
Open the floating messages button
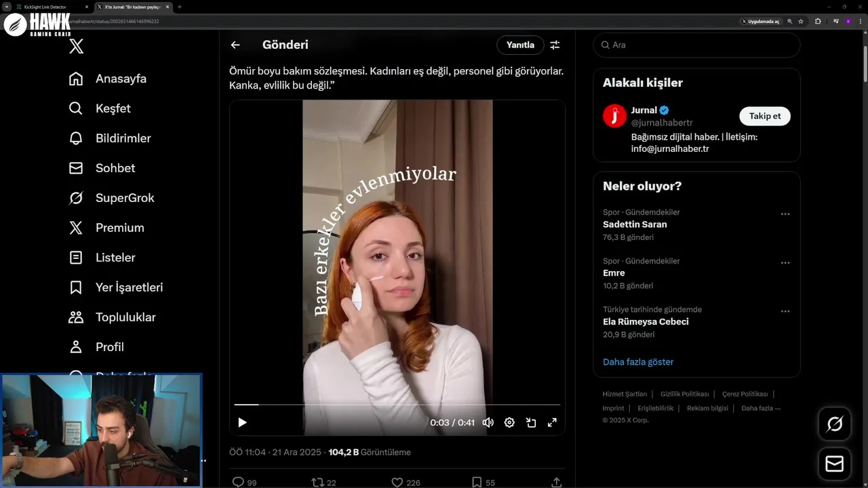tap(835, 464)
